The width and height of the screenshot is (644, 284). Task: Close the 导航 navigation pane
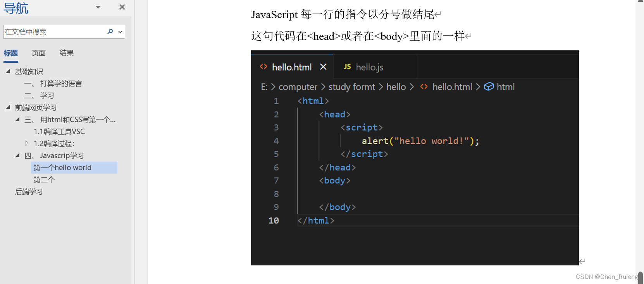[122, 7]
